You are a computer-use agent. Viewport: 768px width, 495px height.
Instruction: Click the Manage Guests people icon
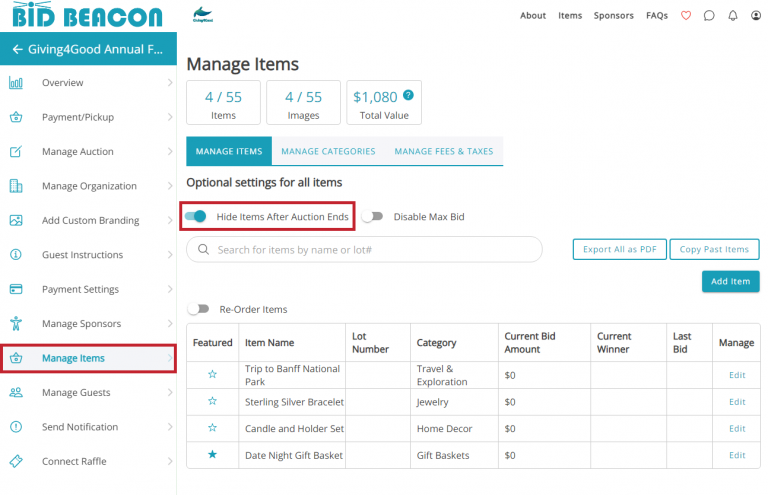tap(16, 392)
